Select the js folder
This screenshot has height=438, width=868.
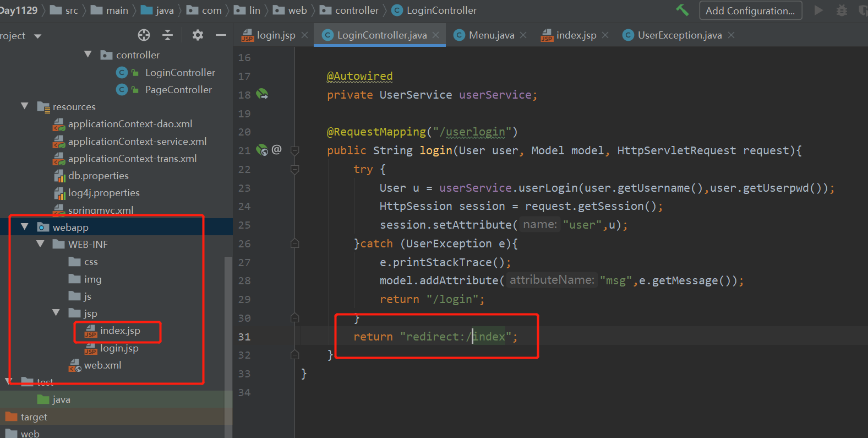tap(87, 296)
